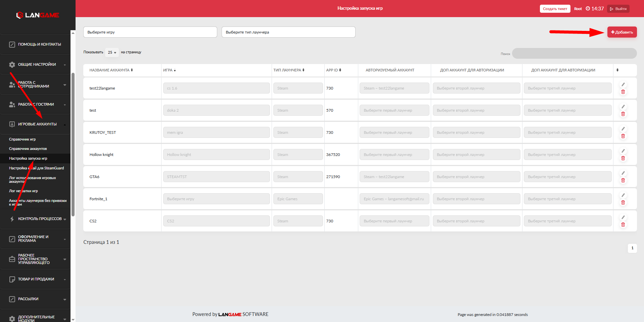Open the 'Выберите тип лаунчера' filter dropdown
644x322 pixels.
(288, 32)
